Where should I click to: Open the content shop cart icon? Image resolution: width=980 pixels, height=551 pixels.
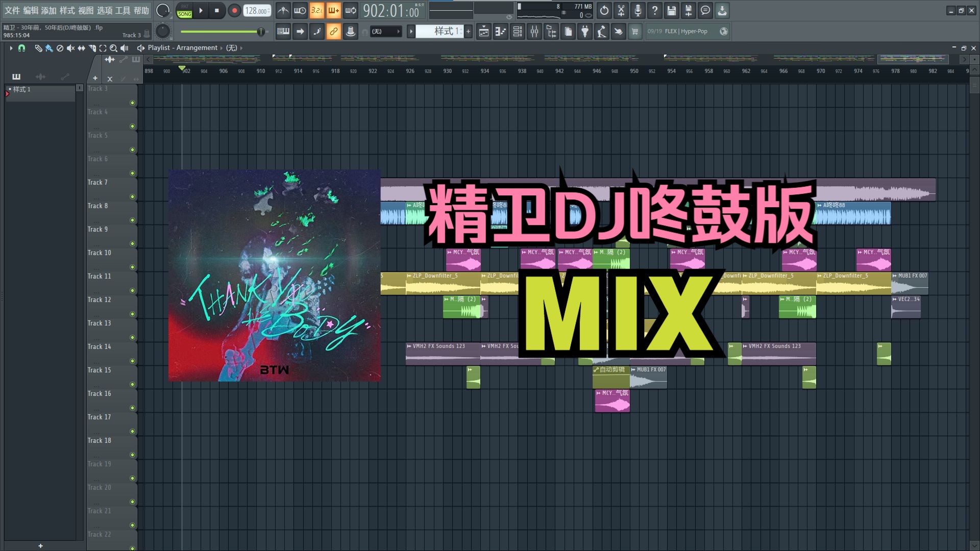[x=635, y=32]
